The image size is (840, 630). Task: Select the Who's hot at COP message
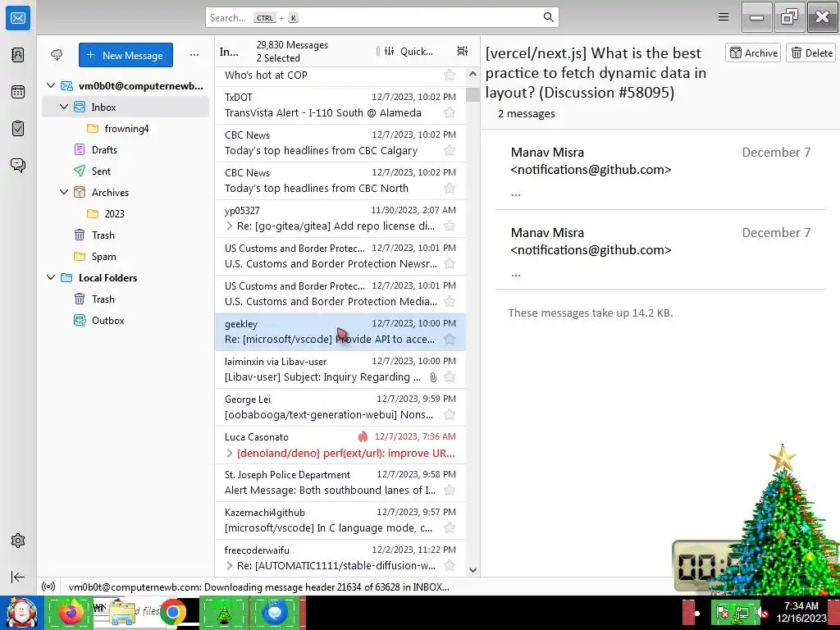click(x=340, y=75)
